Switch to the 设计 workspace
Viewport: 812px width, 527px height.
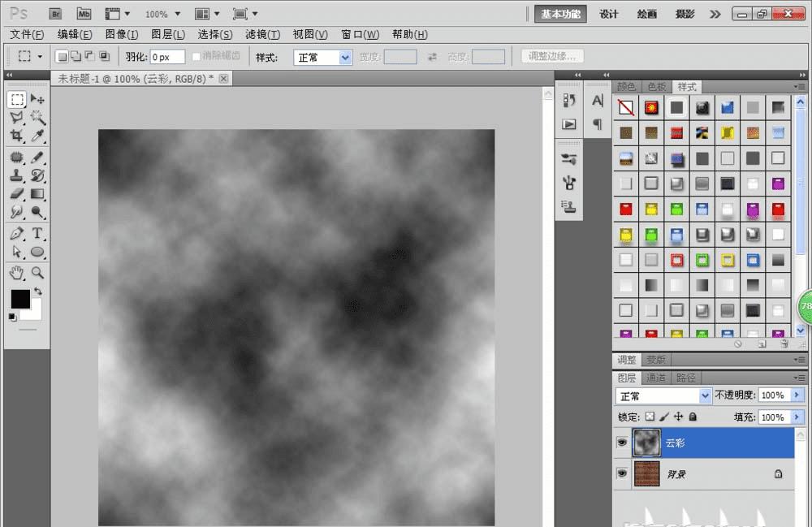pyautogui.click(x=609, y=14)
